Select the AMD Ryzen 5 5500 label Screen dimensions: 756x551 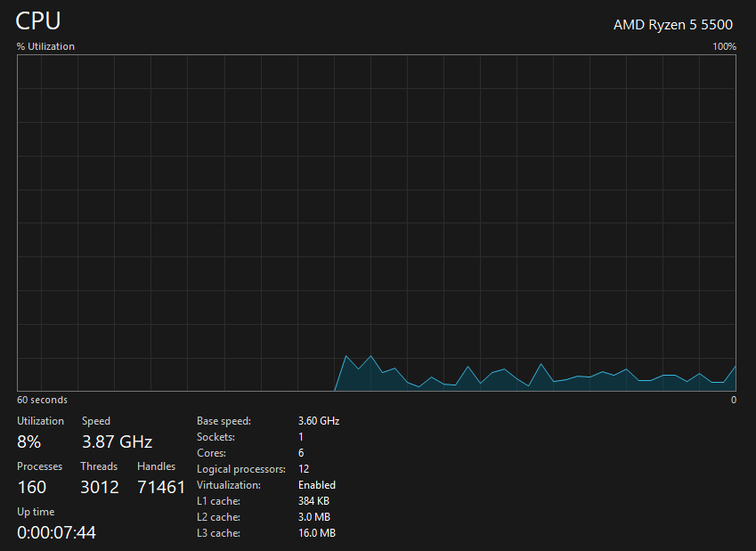[x=672, y=25]
